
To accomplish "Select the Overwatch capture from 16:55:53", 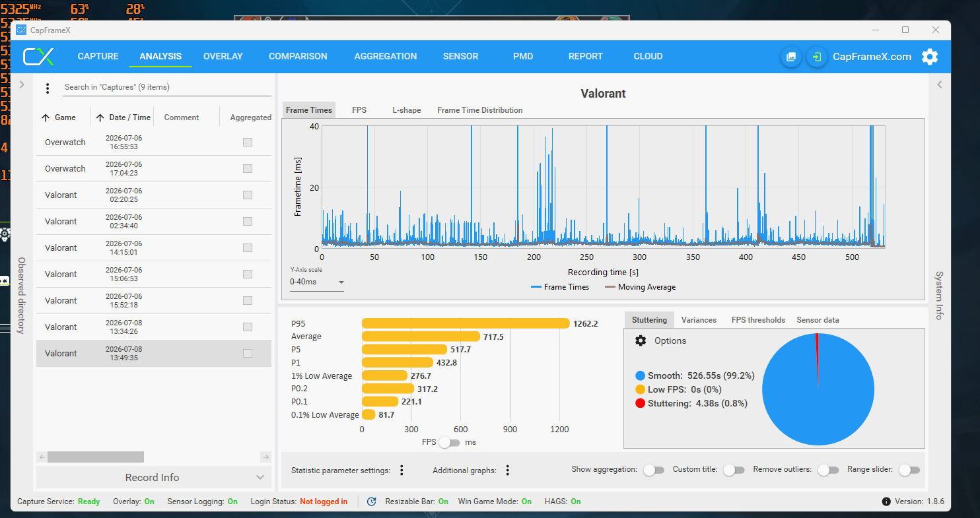I will click(154, 142).
